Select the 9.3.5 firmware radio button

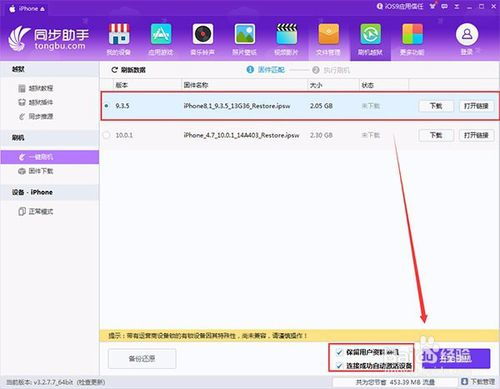point(106,106)
